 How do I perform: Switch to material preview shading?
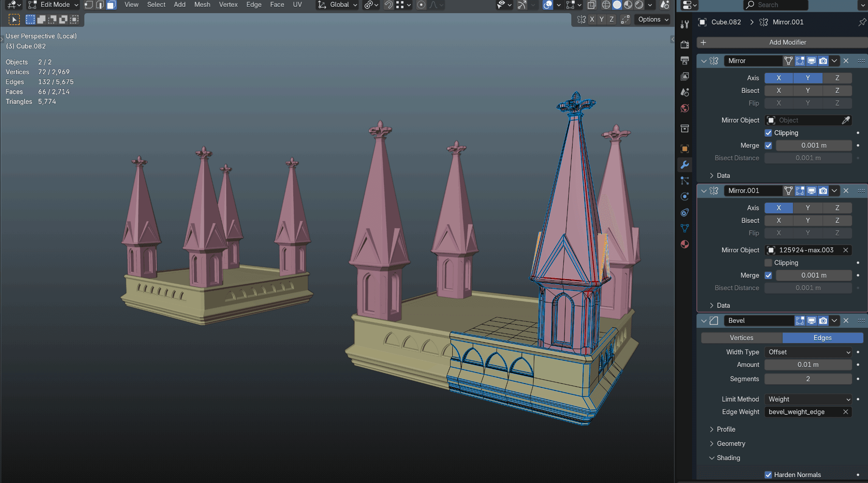[x=628, y=5]
